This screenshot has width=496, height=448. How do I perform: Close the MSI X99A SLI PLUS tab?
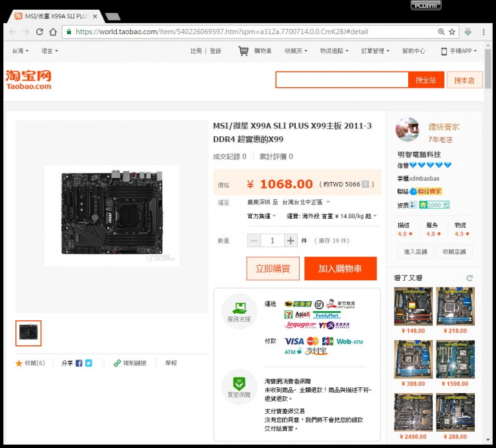point(95,16)
